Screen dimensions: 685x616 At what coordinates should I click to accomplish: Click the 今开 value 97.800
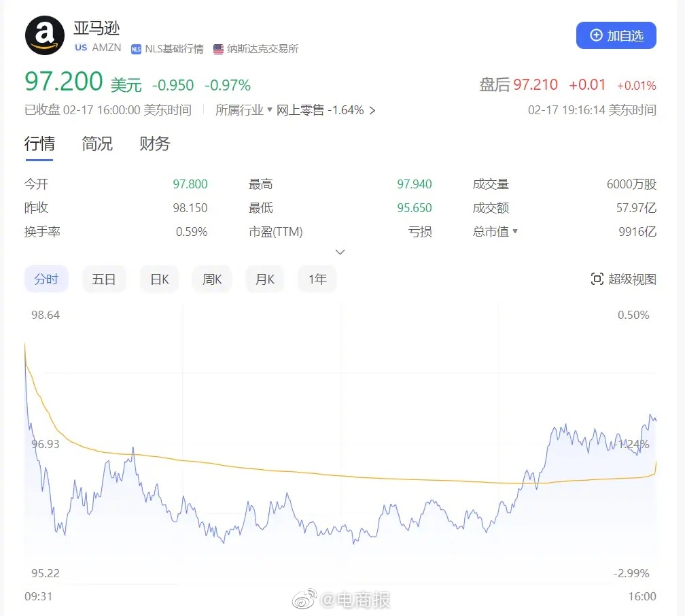click(190, 184)
